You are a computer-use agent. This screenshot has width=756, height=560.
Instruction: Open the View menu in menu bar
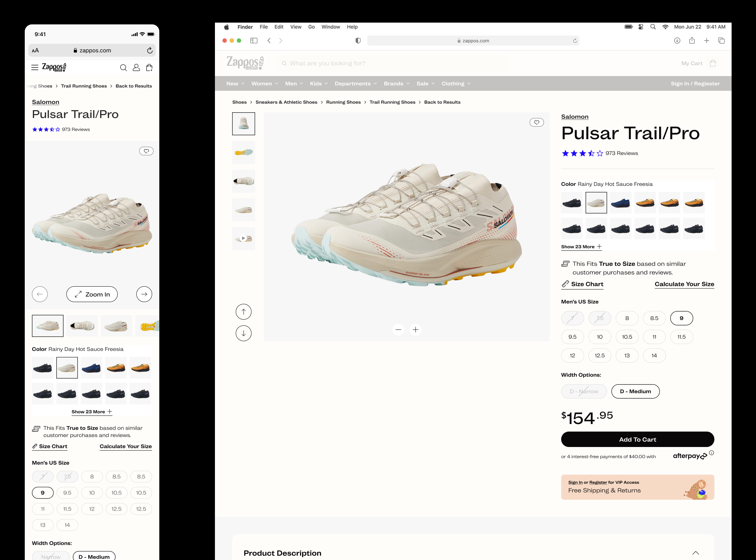(296, 27)
